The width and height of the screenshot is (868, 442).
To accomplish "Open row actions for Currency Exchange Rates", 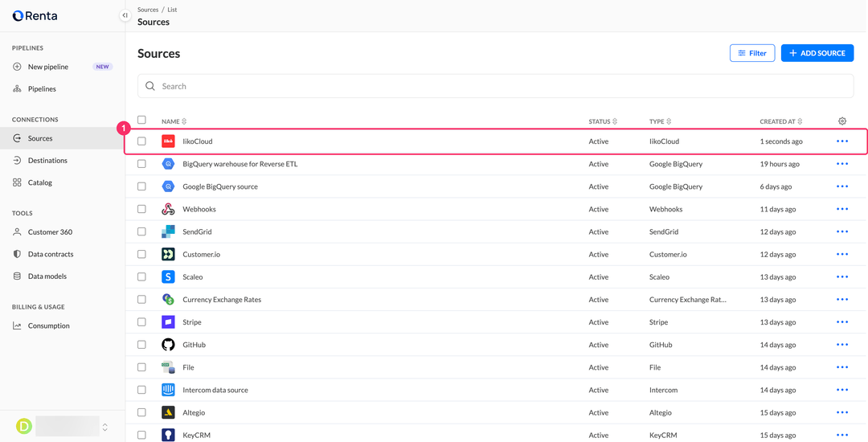I will [x=842, y=300].
